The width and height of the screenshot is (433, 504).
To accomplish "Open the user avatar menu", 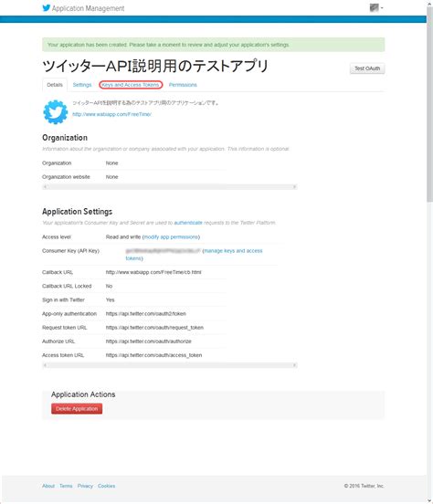I will (376, 7).
